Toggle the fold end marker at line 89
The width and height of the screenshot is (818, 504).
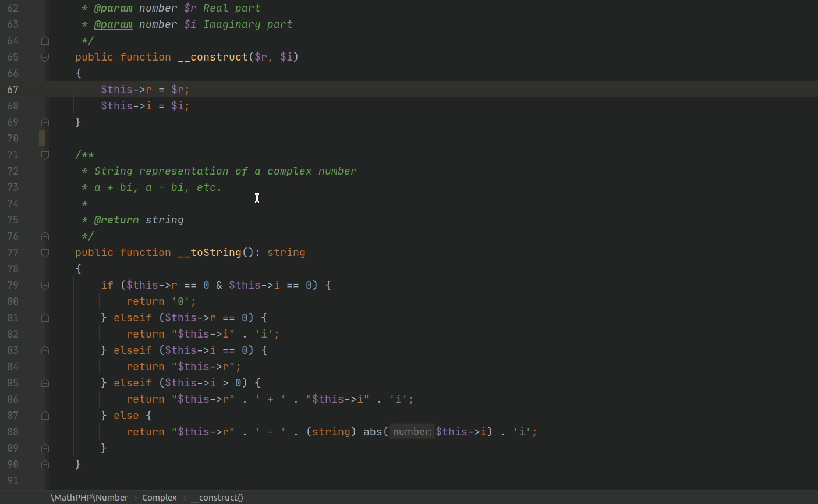click(45, 448)
